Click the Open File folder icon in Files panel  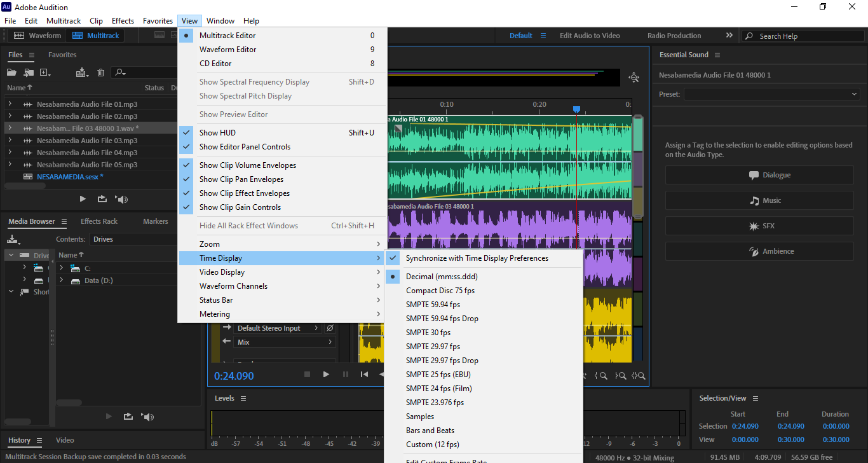[11, 73]
